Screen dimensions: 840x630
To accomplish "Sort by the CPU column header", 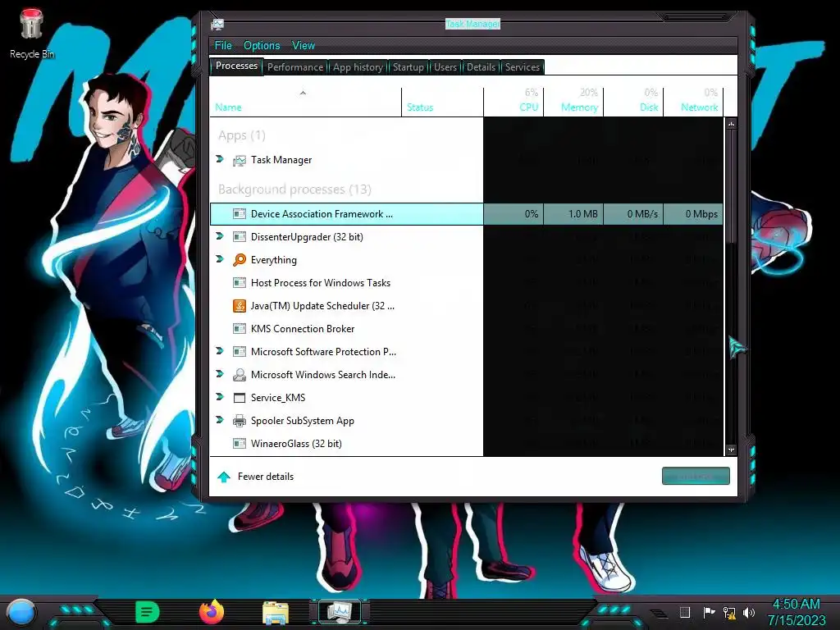I will click(514, 102).
